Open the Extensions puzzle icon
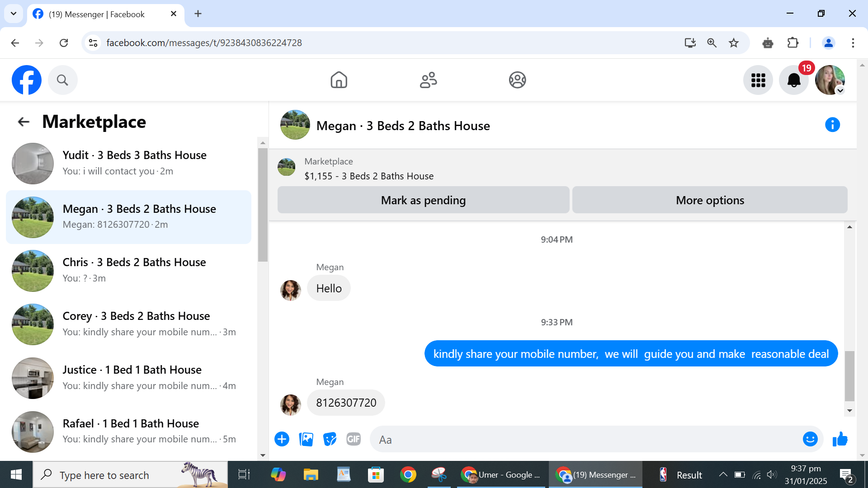 tap(793, 43)
